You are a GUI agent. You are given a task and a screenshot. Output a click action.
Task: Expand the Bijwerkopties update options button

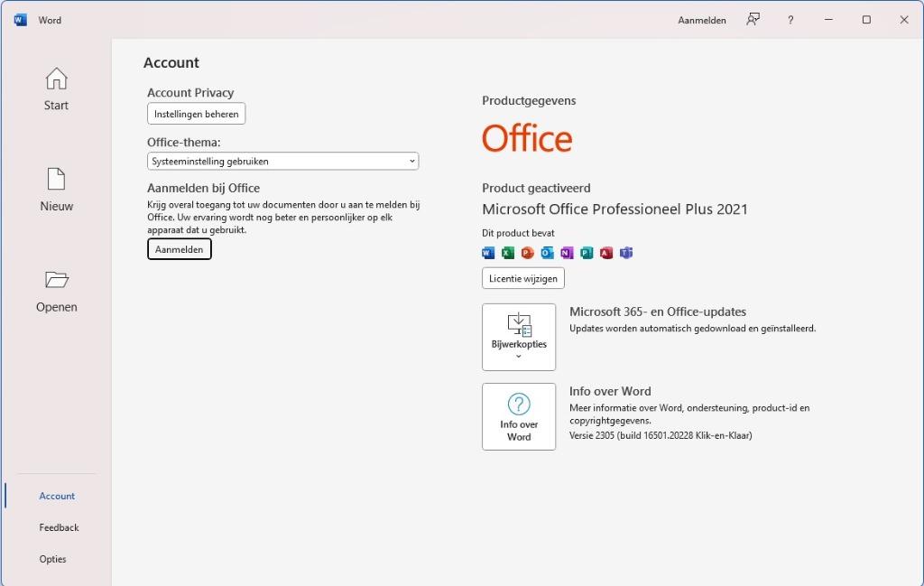coord(519,337)
